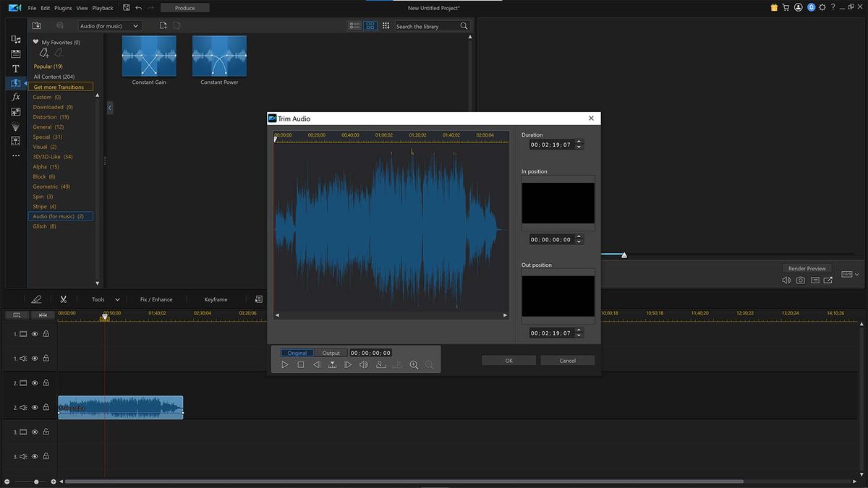Screen dimensions: 868x488
Task: Toggle visibility of video track 2
Action: tap(34, 382)
